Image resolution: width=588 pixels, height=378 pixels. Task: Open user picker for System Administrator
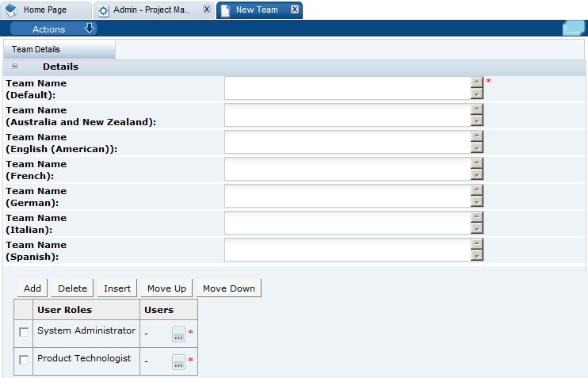178,334
